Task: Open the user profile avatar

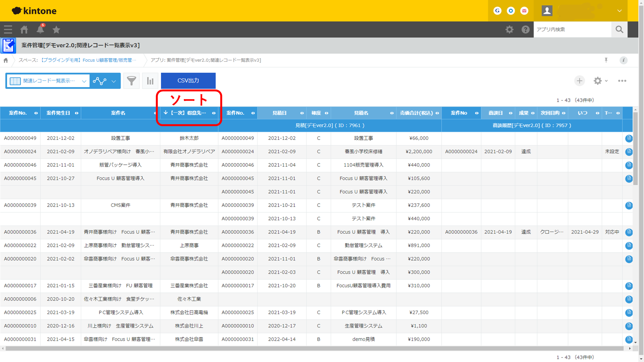Action: pyautogui.click(x=547, y=11)
